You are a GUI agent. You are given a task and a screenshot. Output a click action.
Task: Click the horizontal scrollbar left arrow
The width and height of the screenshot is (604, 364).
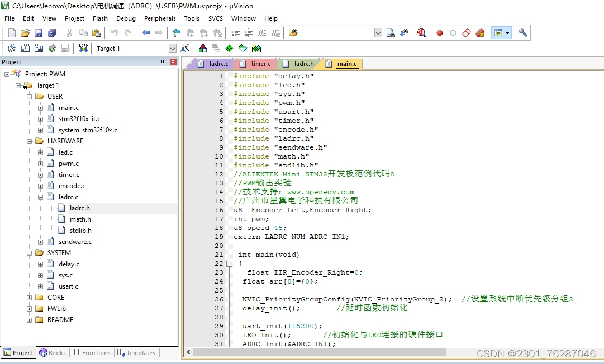188,352
